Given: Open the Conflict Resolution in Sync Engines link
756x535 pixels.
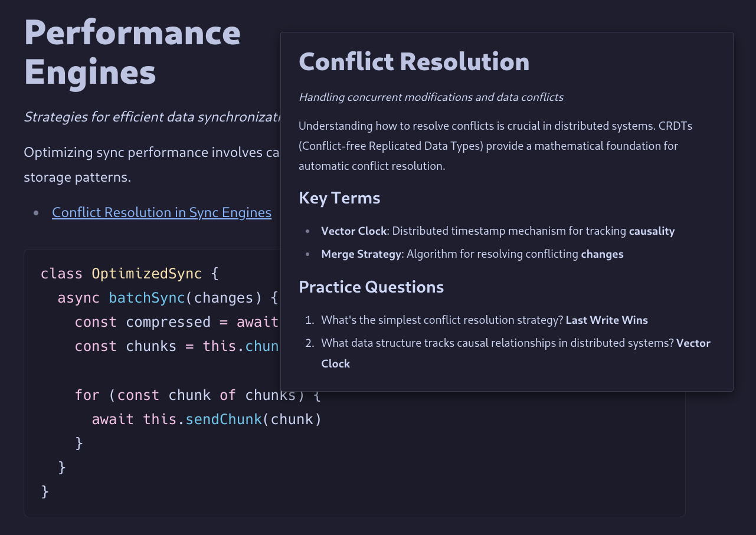Looking at the screenshot, I should point(161,212).
